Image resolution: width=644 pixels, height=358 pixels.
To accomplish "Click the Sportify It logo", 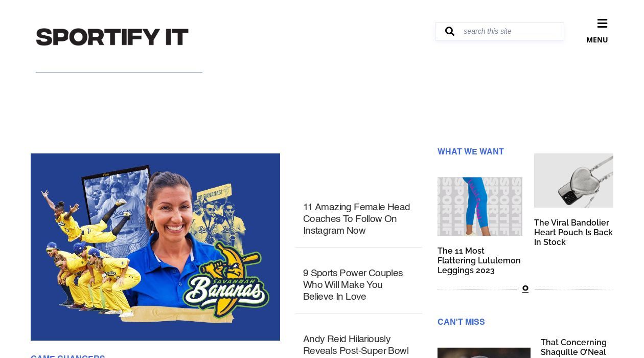I will point(112,37).
